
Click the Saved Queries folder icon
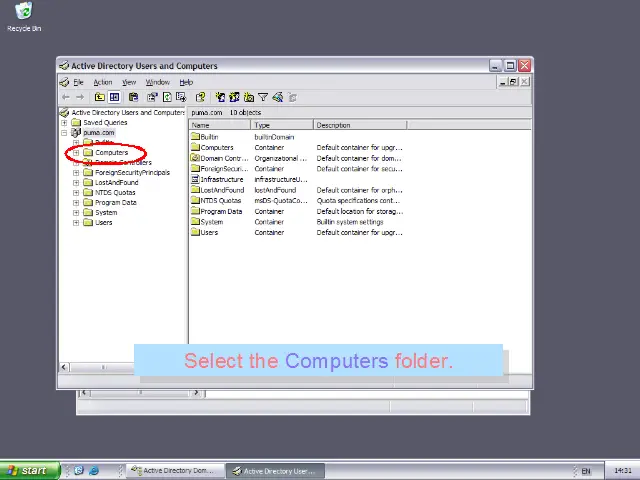click(x=76, y=122)
